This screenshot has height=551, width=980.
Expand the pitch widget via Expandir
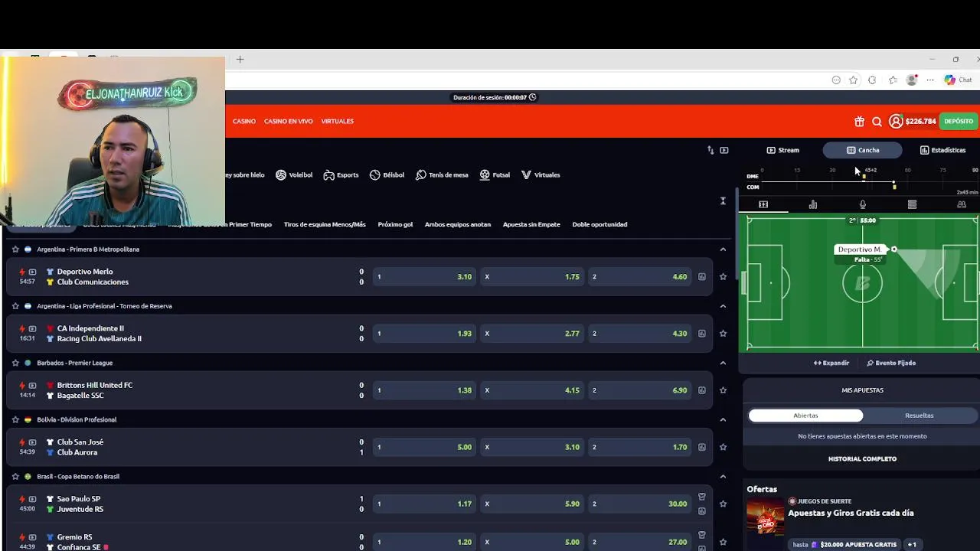pyautogui.click(x=831, y=363)
